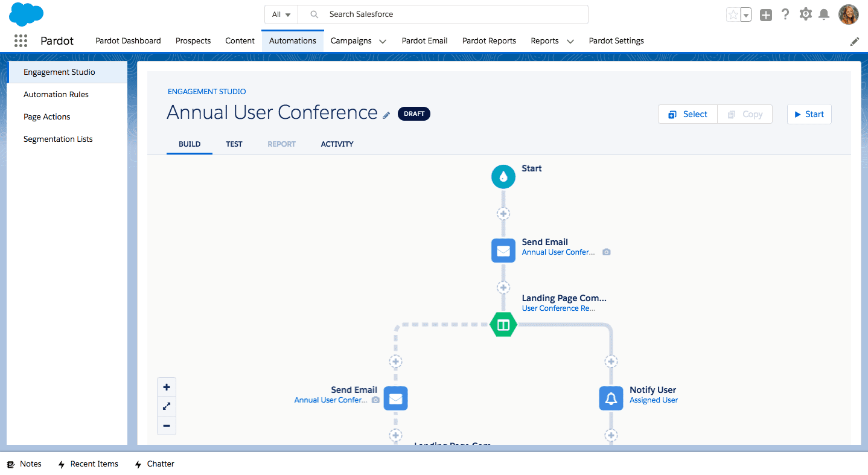Click the Notify User bell icon

pyautogui.click(x=611, y=398)
